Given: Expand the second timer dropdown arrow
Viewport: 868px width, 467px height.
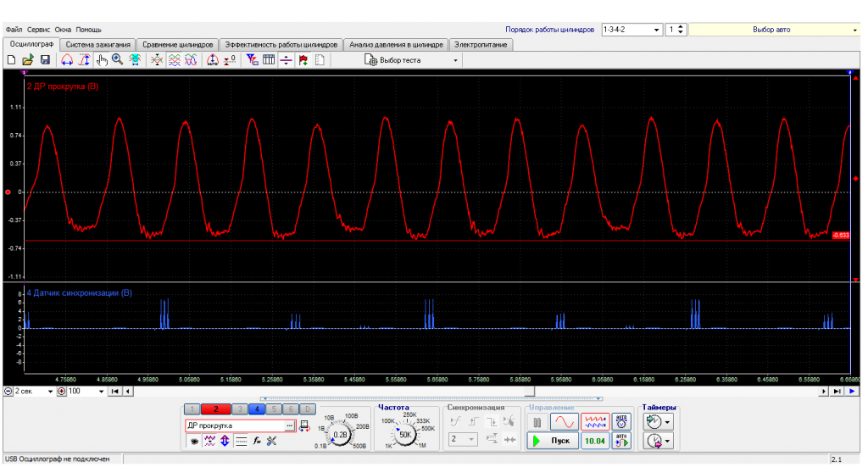Looking at the screenshot, I should [668, 441].
